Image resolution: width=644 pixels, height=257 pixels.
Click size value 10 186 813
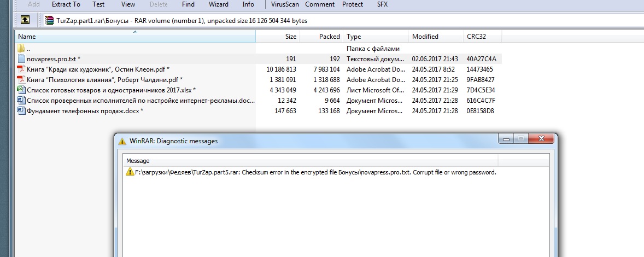(281, 69)
